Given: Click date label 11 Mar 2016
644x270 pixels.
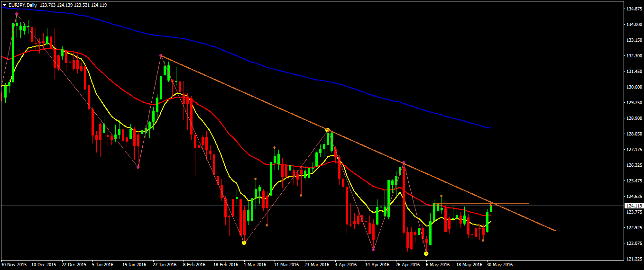Looking at the screenshot, I should click(286, 265).
